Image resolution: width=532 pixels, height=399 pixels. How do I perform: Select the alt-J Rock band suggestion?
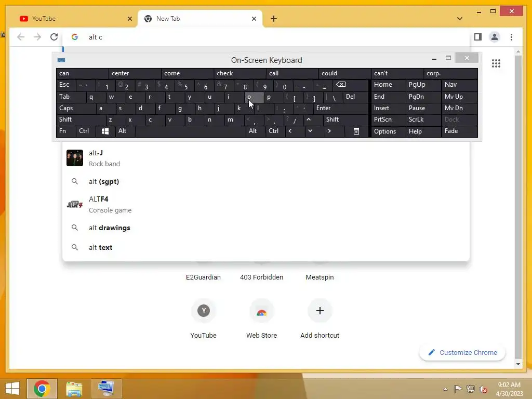pos(266,158)
